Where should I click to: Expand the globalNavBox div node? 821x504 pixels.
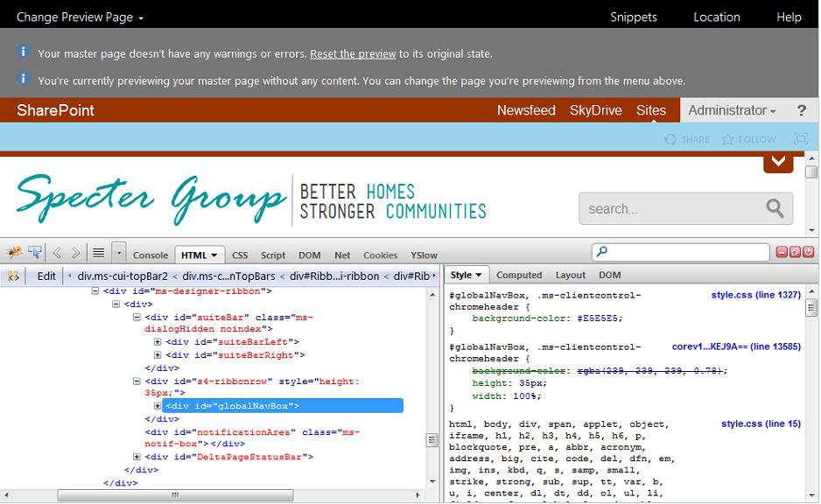coord(158,406)
